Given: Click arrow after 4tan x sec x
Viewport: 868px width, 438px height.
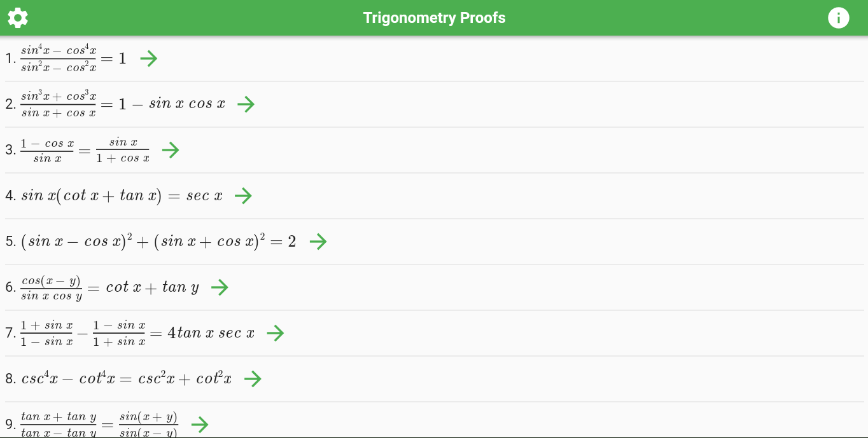Looking at the screenshot, I should click(x=275, y=333).
